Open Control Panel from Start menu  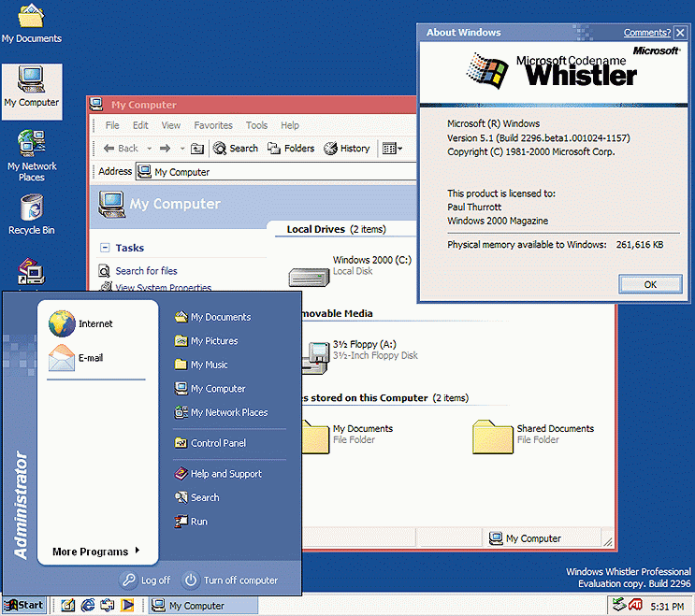pyautogui.click(x=210, y=443)
